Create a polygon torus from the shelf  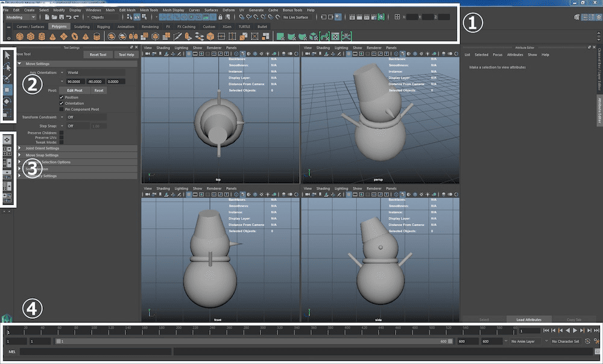(x=75, y=37)
